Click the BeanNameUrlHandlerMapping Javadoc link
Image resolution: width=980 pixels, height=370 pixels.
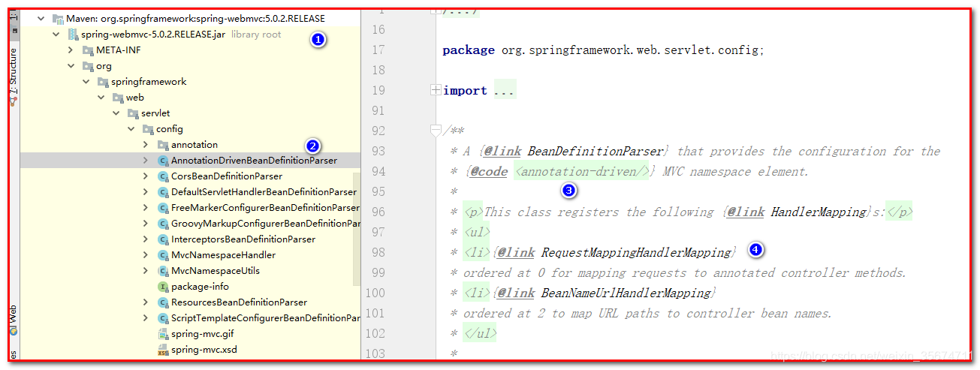pos(626,293)
